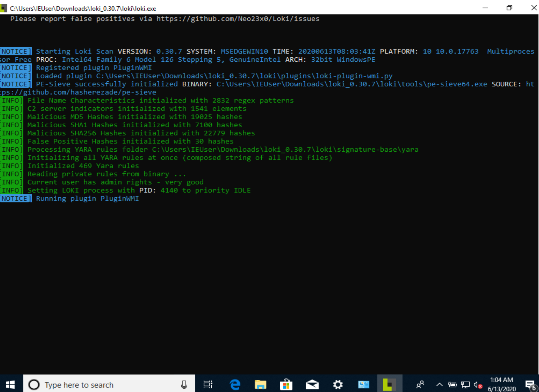
Task: Click 'C2 server indicators initialized' line
Action: point(137,109)
